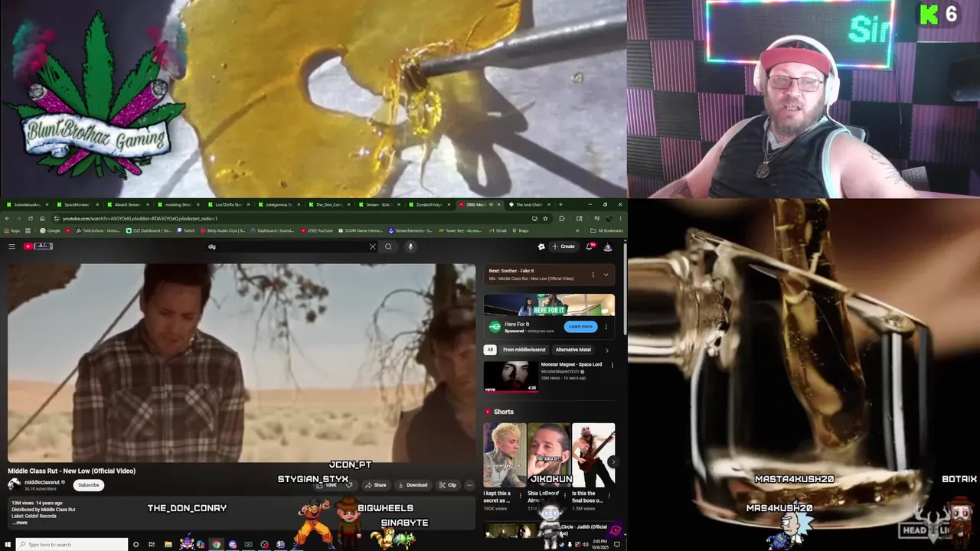Open the YouTube Create button
This screenshot has height=551, width=980.
point(563,246)
